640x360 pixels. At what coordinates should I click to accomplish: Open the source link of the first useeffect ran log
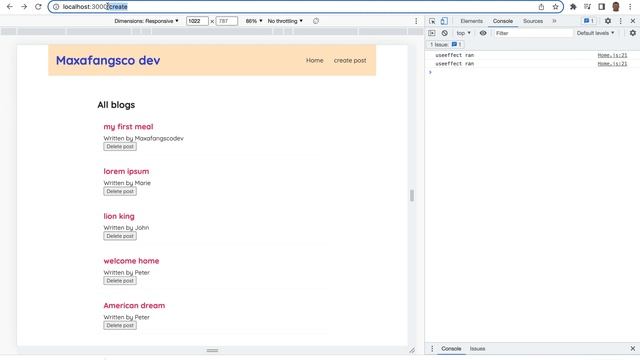pyautogui.click(x=612, y=55)
